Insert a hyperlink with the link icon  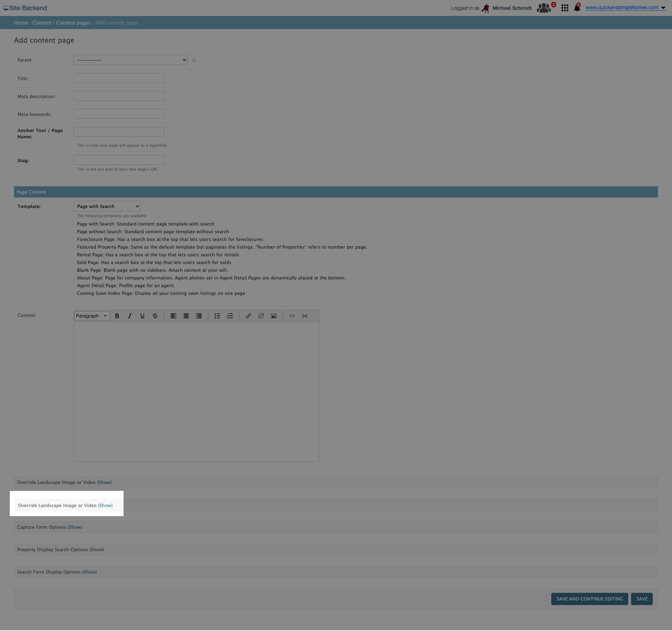[248, 316]
